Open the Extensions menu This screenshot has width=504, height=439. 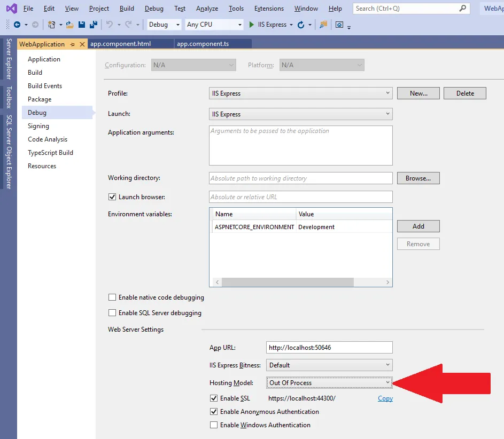pos(269,9)
